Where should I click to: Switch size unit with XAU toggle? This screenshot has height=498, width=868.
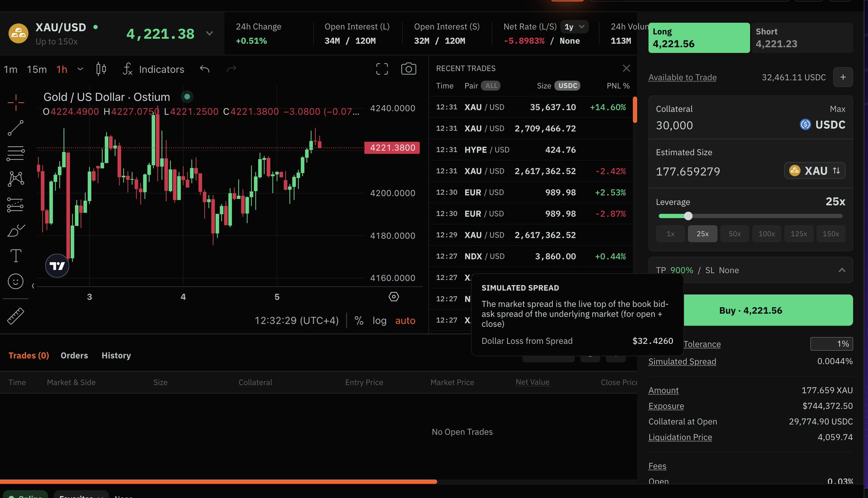[815, 171]
